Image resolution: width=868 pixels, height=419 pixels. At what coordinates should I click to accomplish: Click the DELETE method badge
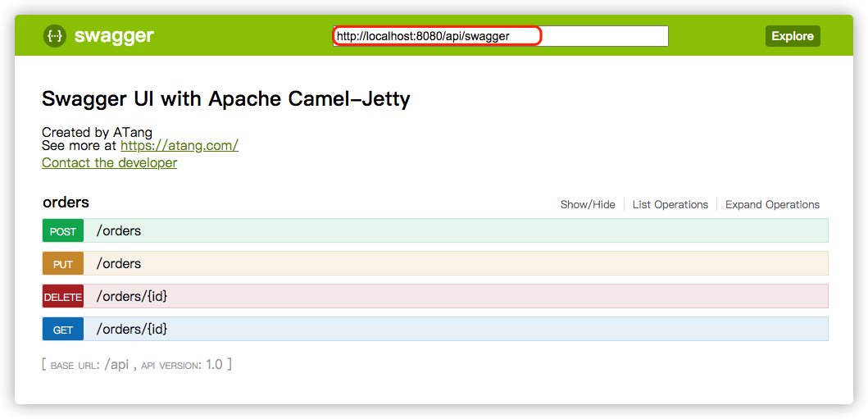(63, 296)
